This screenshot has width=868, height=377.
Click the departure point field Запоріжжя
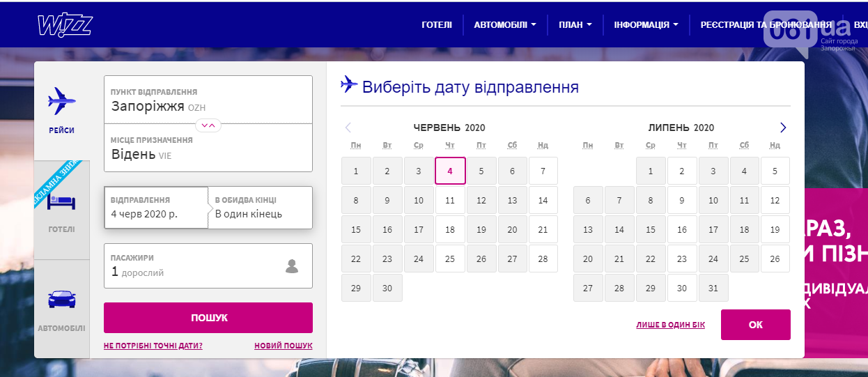click(x=208, y=100)
